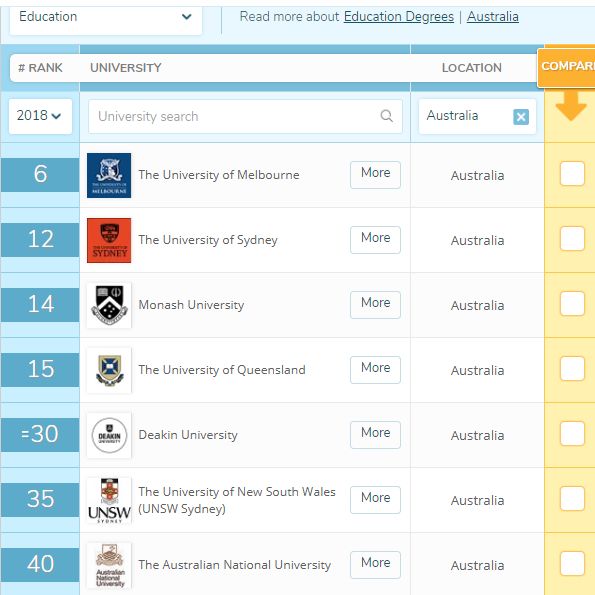The height and width of the screenshot is (595, 595).
Task: Click The University of Queensland name
Action: [x=222, y=370]
